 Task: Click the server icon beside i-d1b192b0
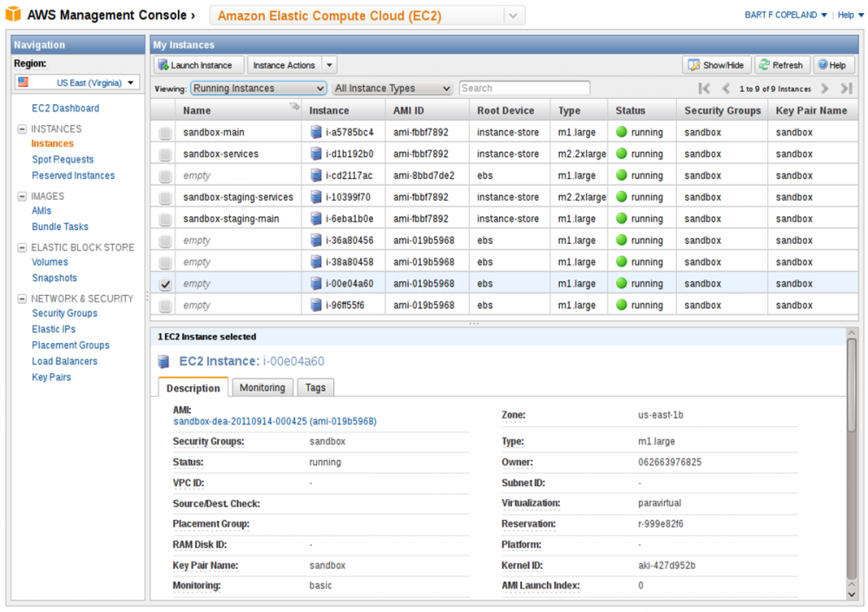click(x=316, y=154)
